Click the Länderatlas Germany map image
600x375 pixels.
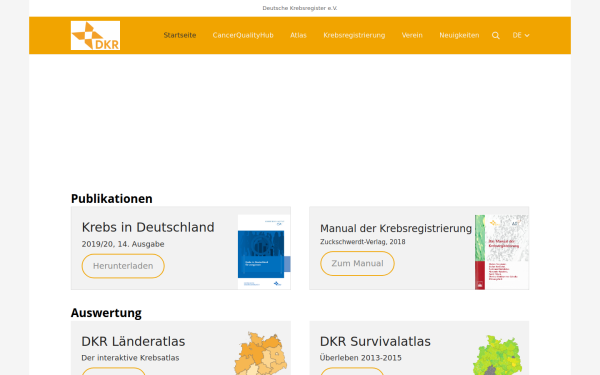tap(261, 353)
